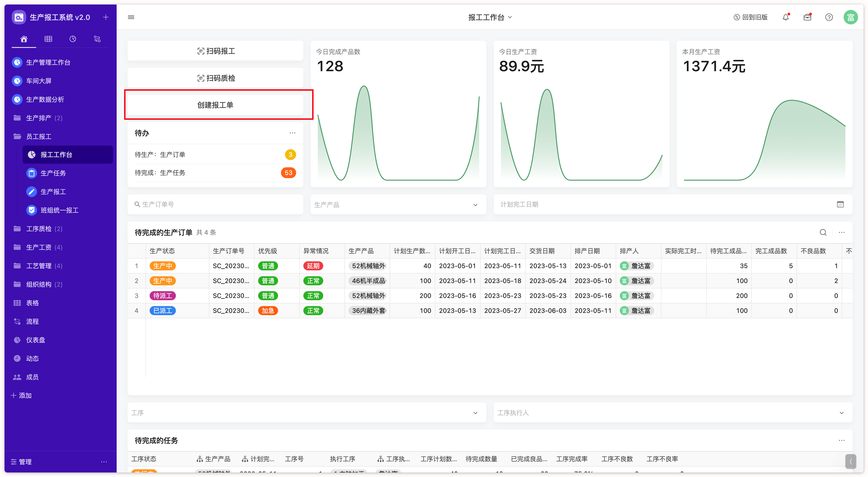Click the 扫码报工 button
This screenshot has height=477, width=868.
(215, 51)
